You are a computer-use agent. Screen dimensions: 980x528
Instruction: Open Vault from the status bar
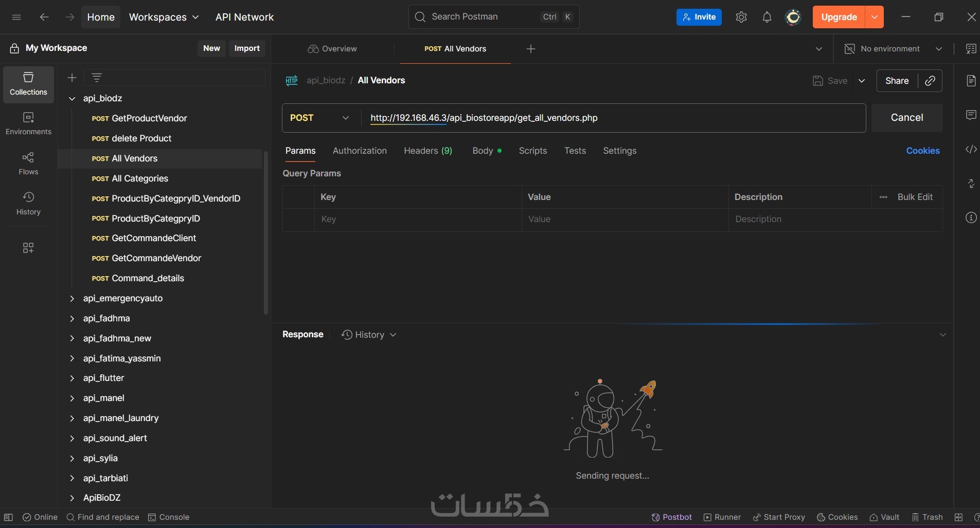(x=884, y=517)
